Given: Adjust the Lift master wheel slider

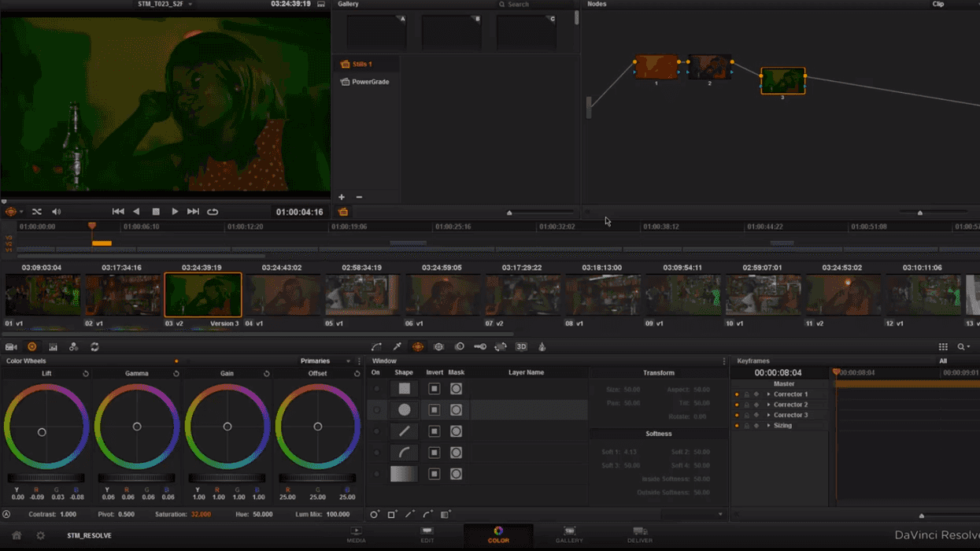Looking at the screenshot, I should tap(46, 478).
